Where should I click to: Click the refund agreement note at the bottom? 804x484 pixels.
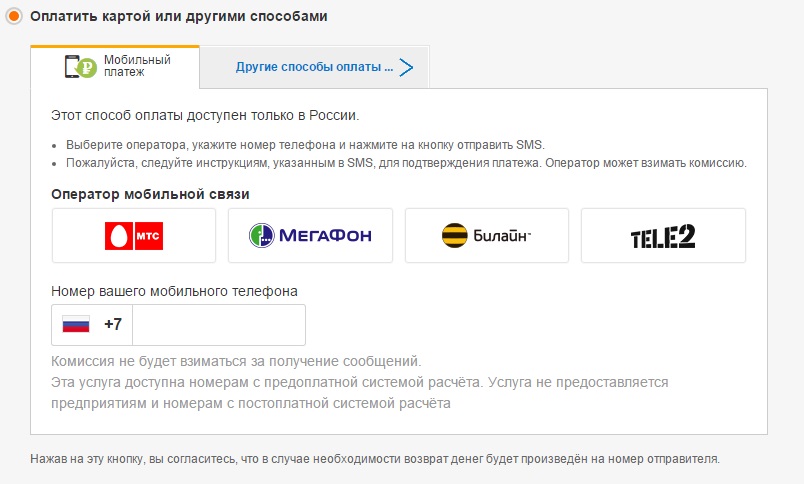tap(375, 459)
